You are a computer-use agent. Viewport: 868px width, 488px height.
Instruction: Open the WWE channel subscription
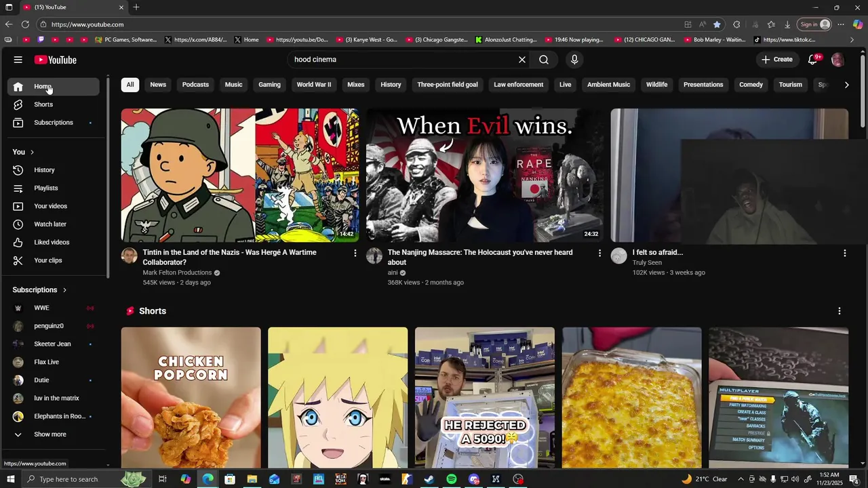pyautogui.click(x=54, y=308)
